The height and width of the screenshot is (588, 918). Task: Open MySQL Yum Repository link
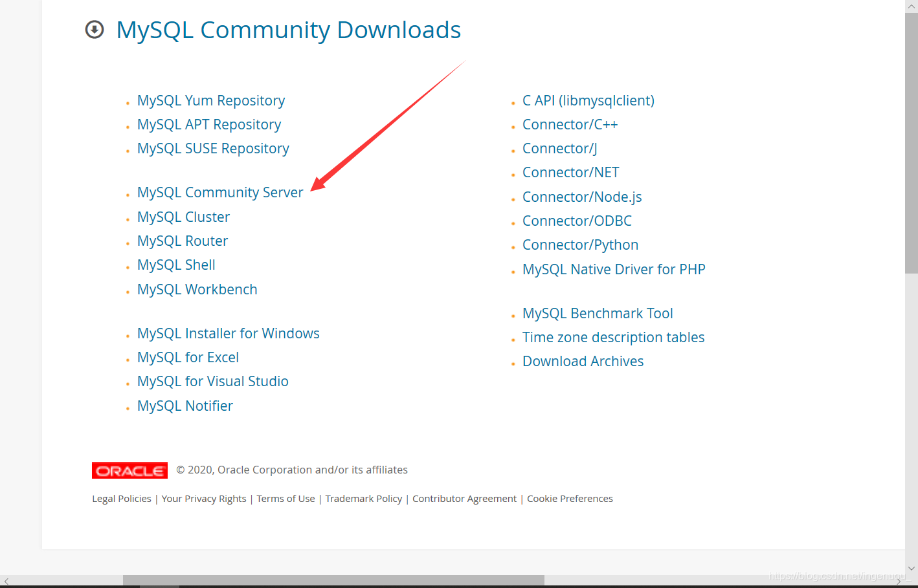pos(211,101)
